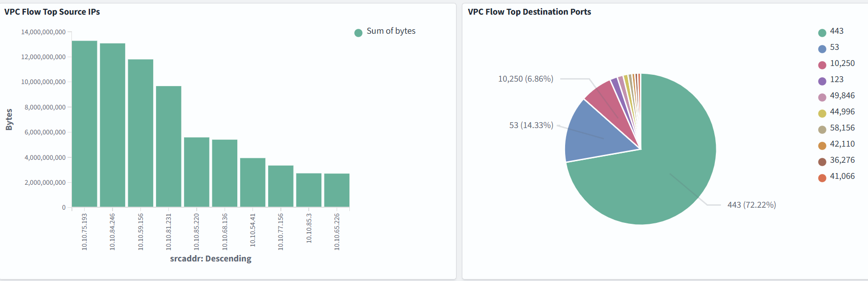Click the 10.10.65.226 bar
Viewport: 868px width, 281px height.
(337, 190)
